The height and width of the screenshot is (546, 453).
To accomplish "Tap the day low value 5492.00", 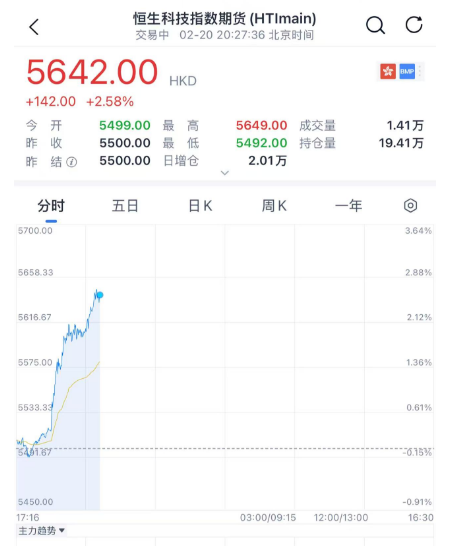I will (x=261, y=143).
